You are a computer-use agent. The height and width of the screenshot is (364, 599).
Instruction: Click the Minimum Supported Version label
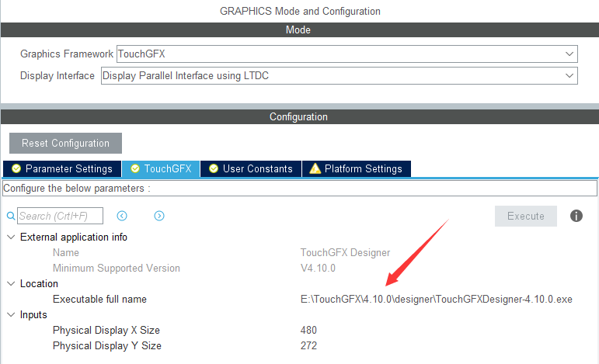(116, 269)
